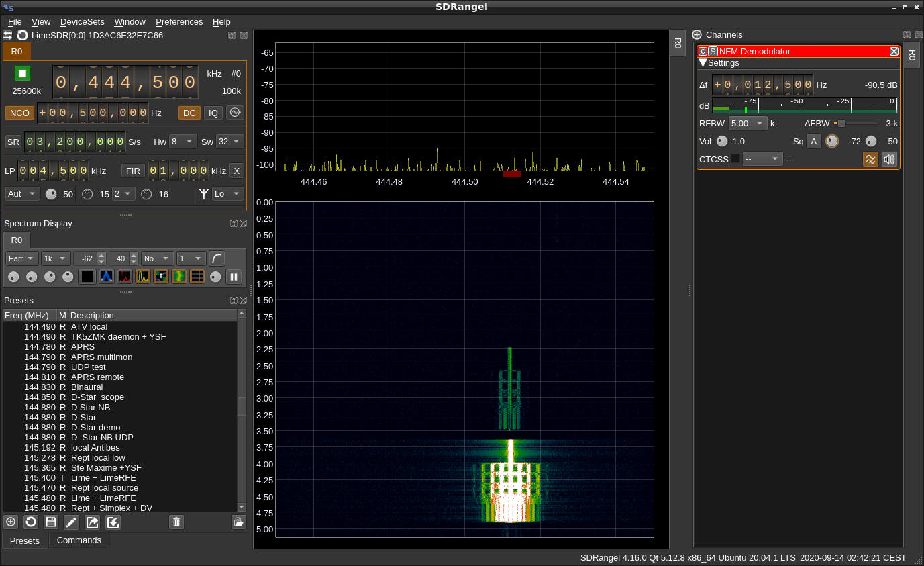Toggle the yellow current spectrum icon
This screenshot has height=566, width=924.
click(143, 276)
